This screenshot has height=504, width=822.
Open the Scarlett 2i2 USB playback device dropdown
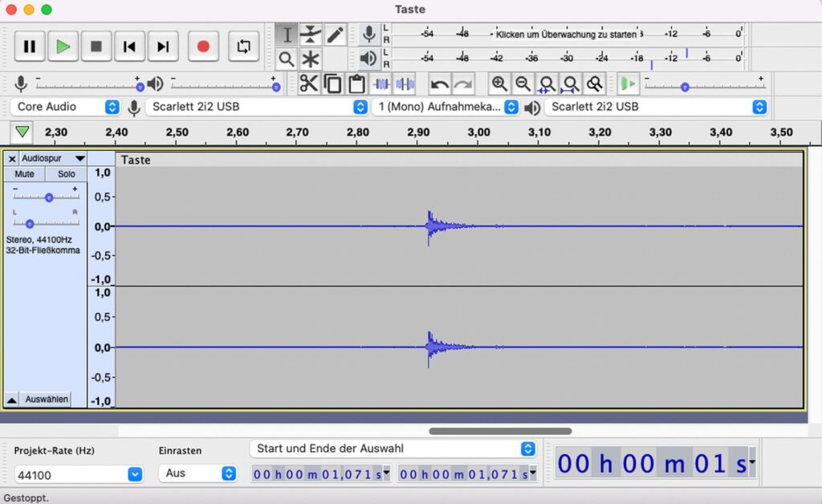pyautogui.click(x=657, y=107)
